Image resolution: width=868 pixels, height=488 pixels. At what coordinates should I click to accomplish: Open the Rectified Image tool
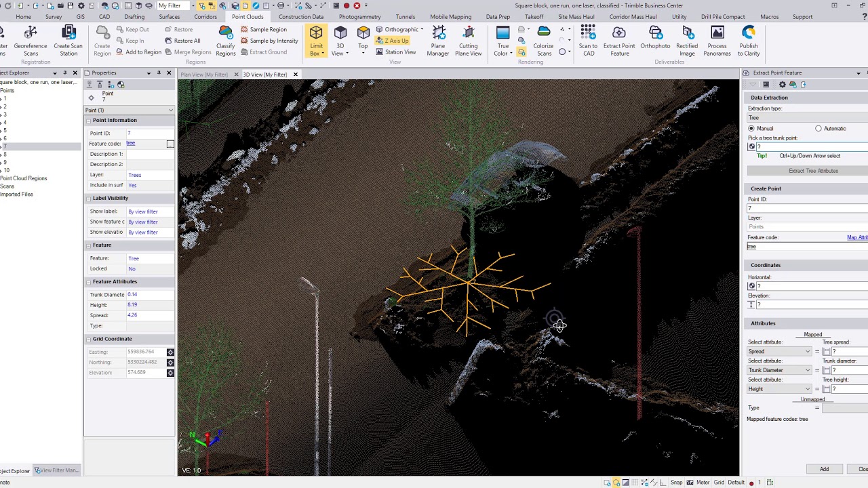click(x=687, y=41)
